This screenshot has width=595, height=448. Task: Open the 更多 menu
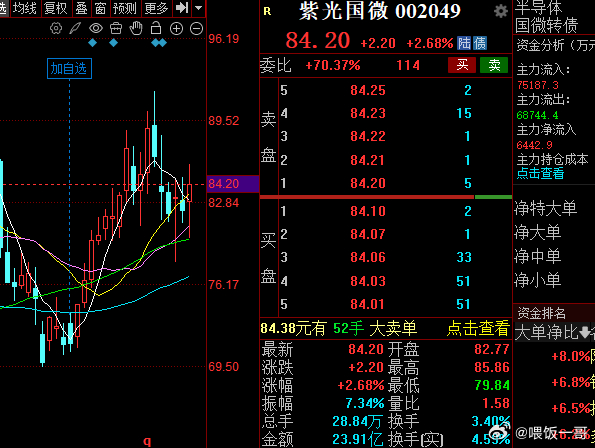(156, 8)
